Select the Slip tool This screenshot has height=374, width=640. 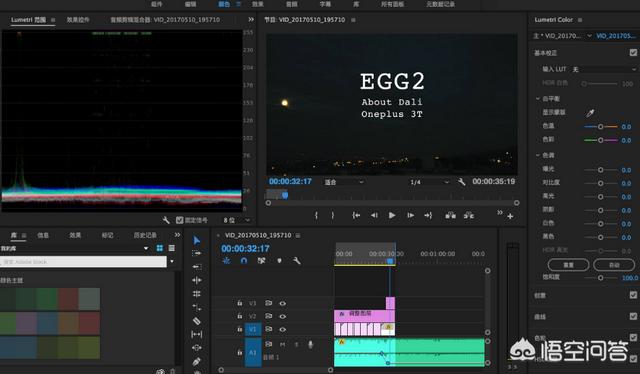pos(197,334)
